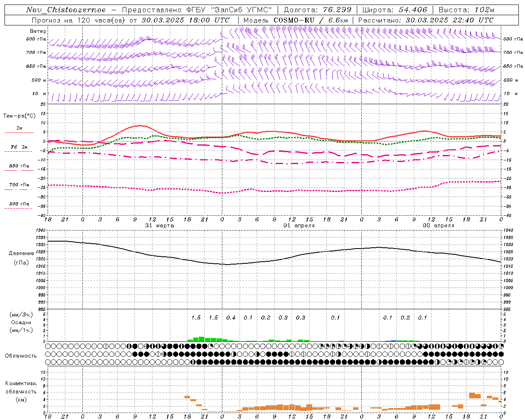The height and width of the screenshot is (420, 525).
Task: Click the precipitation value "0.4"
Action: pos(231,317)
